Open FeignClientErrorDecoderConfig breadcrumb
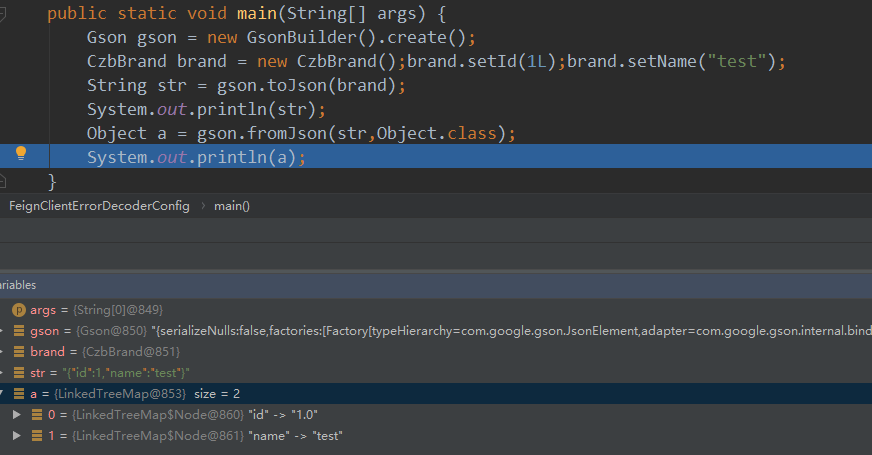Viewport: 872px width, 455px height. (99, 206)
